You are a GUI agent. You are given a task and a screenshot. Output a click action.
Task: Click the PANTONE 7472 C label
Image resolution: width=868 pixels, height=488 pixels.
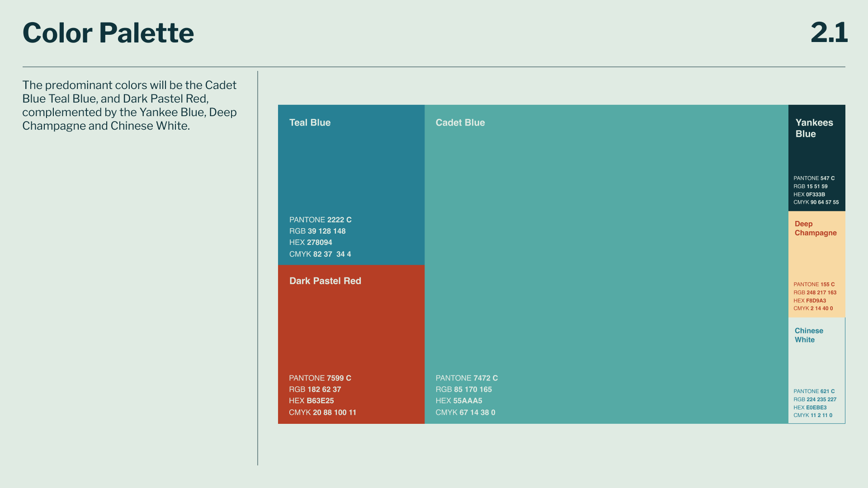coord(467,378)
